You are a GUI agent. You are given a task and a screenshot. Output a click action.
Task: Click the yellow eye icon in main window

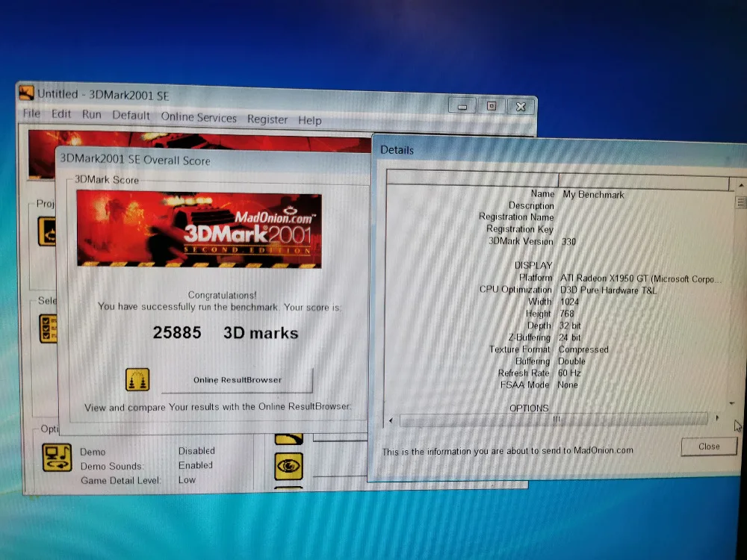point(288,466)
